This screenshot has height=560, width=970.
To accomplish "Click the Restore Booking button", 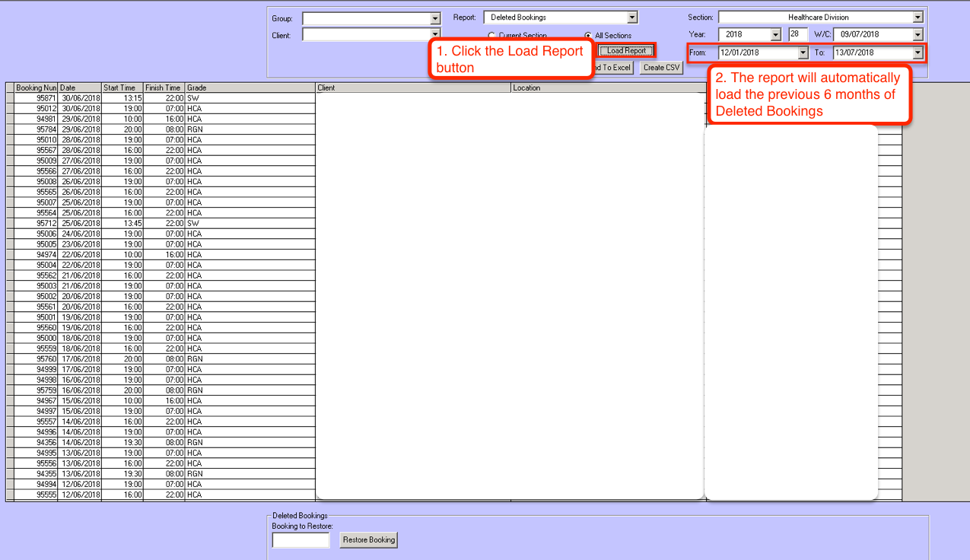I will coord(368,540).
